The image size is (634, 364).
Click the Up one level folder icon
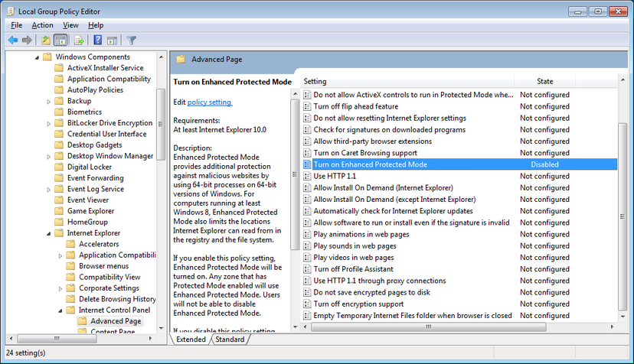(46, 40)
